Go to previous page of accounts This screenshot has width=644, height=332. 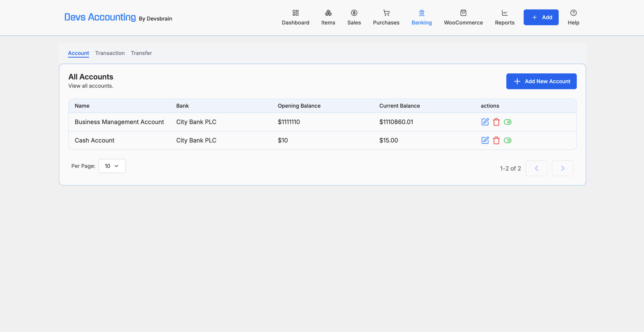pos(536,168)
